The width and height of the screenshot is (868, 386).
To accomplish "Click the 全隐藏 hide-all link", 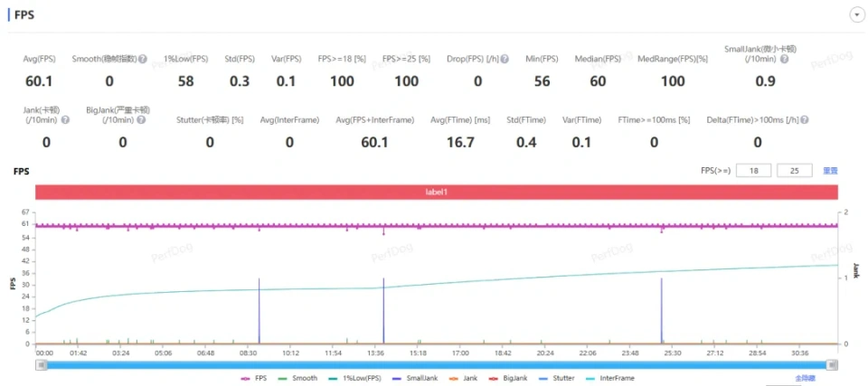I will (x=805, y=378).
